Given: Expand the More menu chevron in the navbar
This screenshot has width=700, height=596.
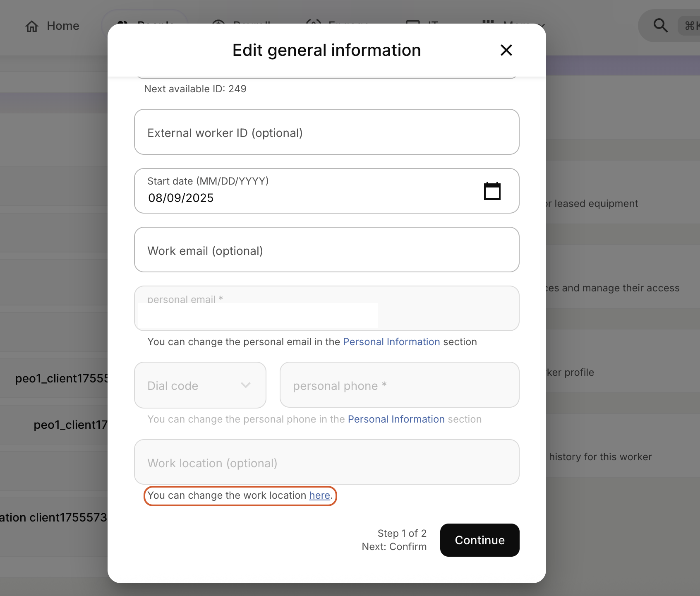Looking at the screenshot, I should [x=542, y=26].
